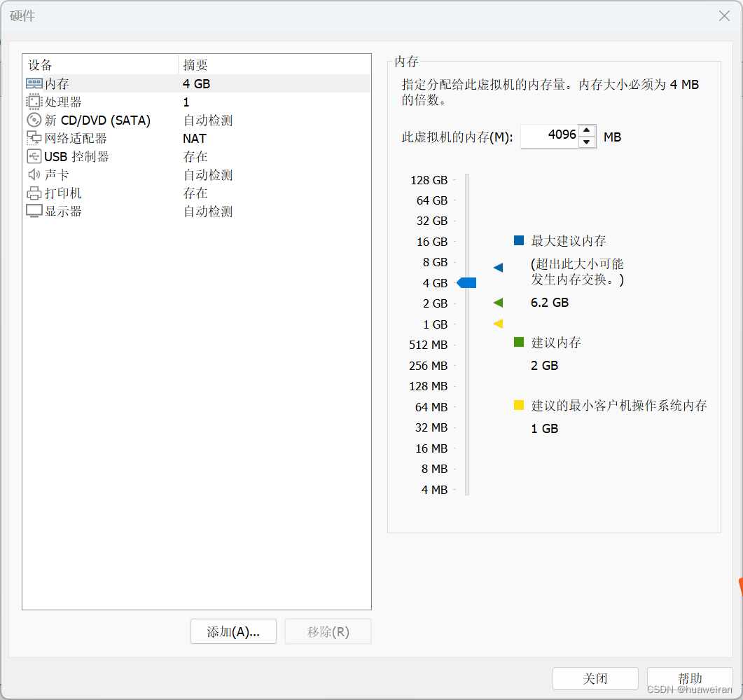Screen dimensions: 743x700
Task: Select the 网络适配器 device row
Action: [x=197, y=138]
